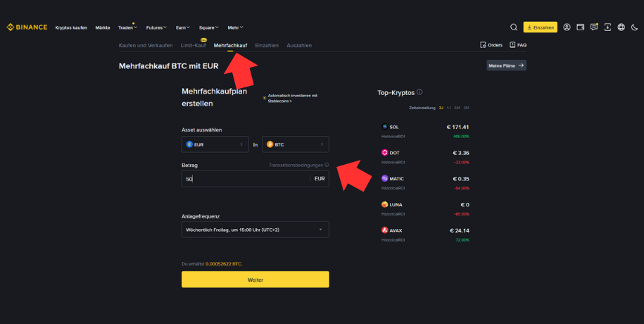Click the 0.00052622 BTC amount text
Image resolution: width=644 pixels, height=324 pixels.
pyautogui.click(x=223, y=264)
